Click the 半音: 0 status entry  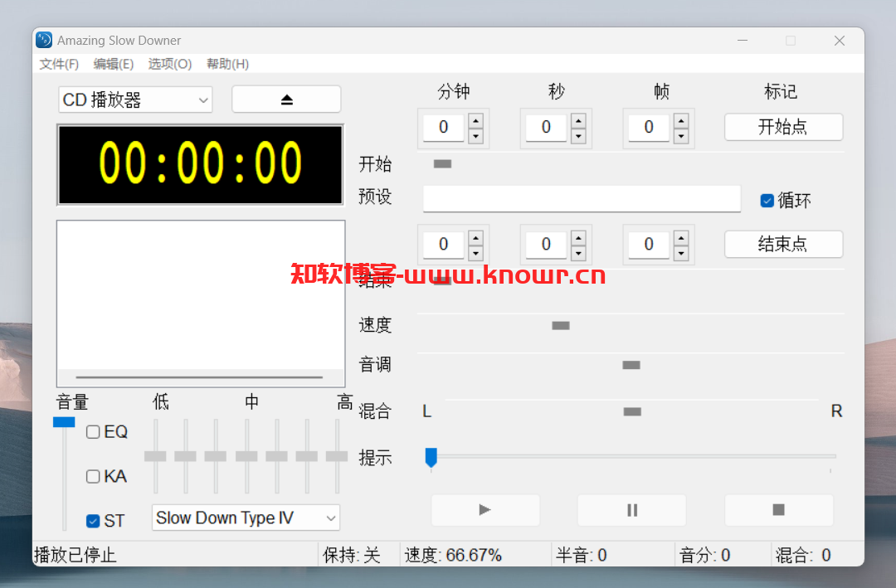click(x=582, y=555)
